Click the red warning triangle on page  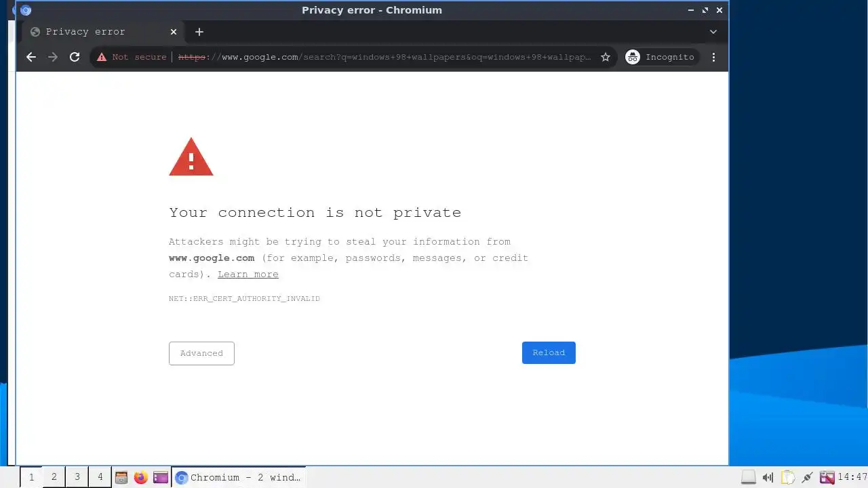tap(191, 157)
